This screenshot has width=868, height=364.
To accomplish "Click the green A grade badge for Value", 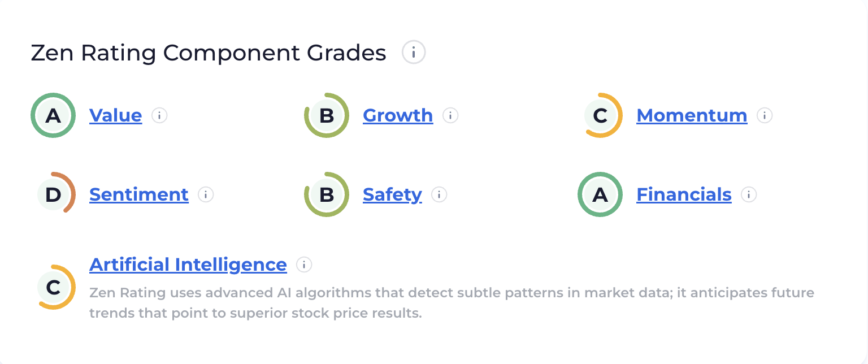I will (x=53, y=115).
